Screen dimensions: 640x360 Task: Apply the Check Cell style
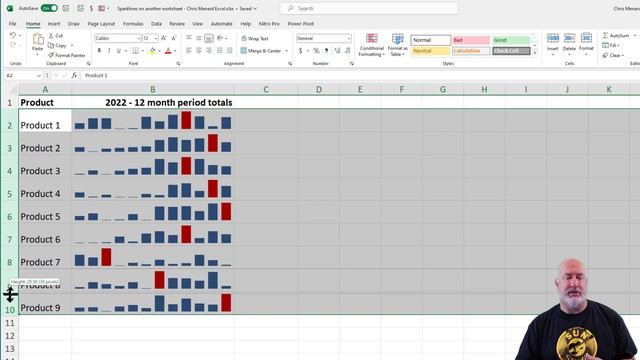point(511,51)
